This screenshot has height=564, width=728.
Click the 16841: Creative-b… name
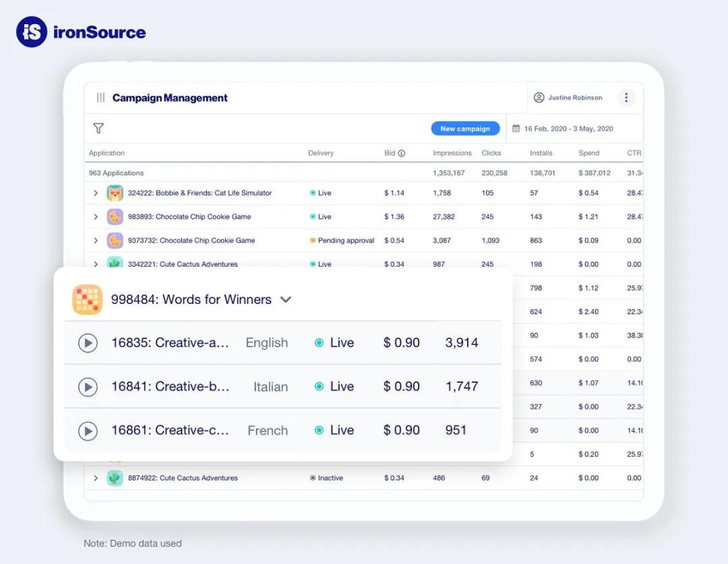[x=171, y=386]
